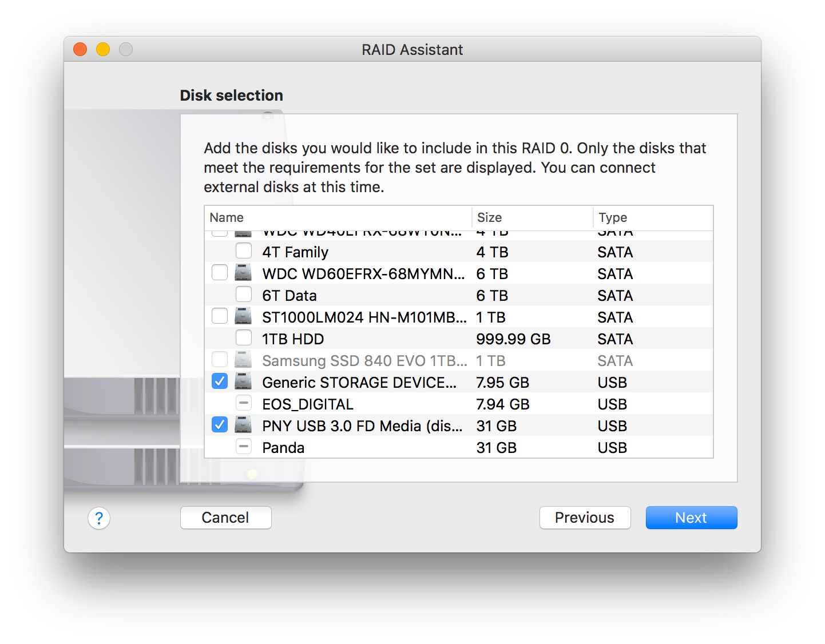Open help with the question mark button
Viewport: 825px width, 644px height.
(99, 518)
